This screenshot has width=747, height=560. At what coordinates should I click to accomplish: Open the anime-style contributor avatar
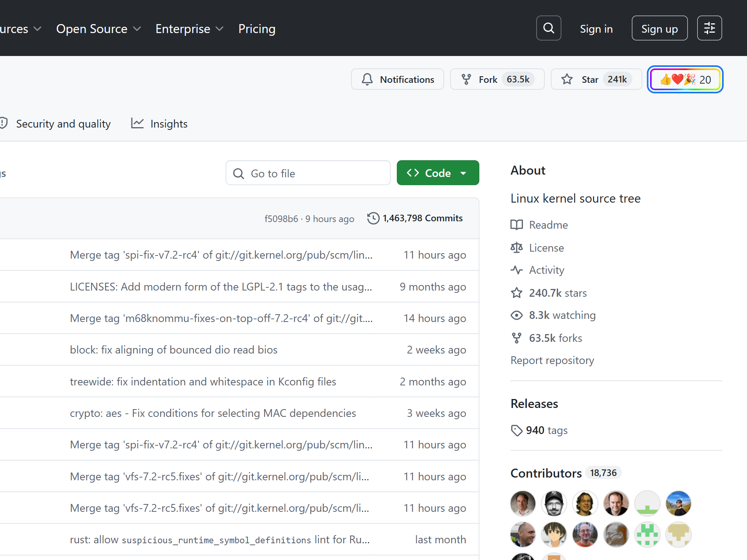pos(554,534)
